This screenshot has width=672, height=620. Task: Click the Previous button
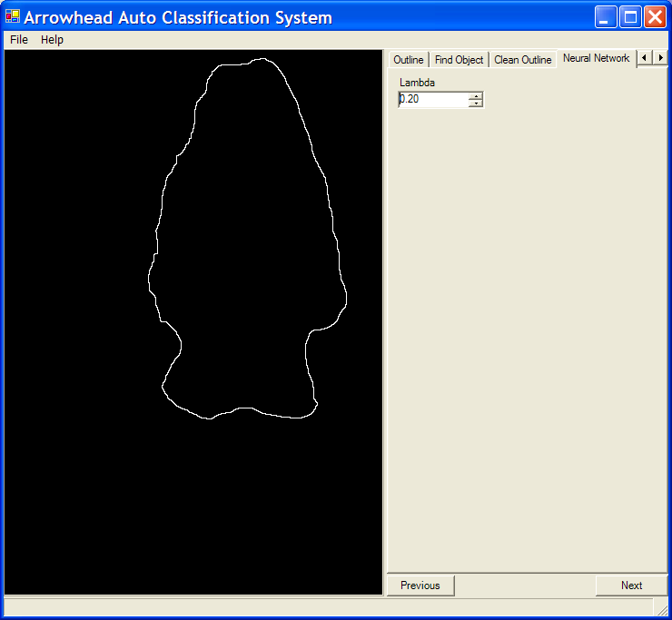420,586
